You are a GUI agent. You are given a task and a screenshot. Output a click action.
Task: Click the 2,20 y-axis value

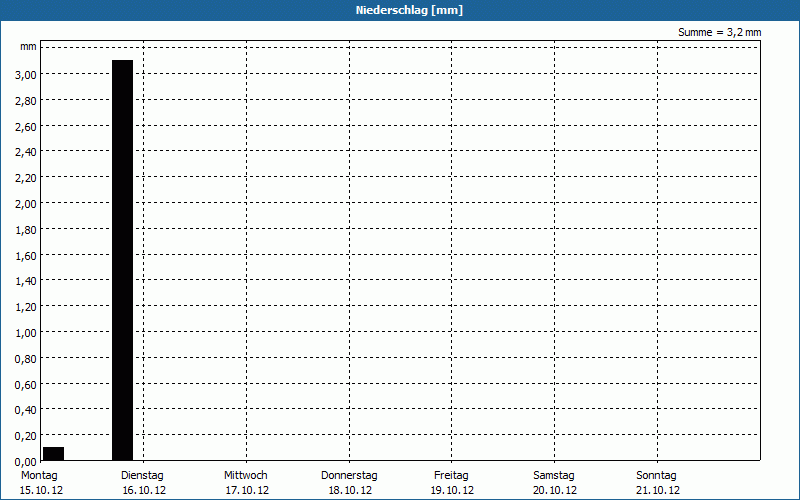(26, 178)
